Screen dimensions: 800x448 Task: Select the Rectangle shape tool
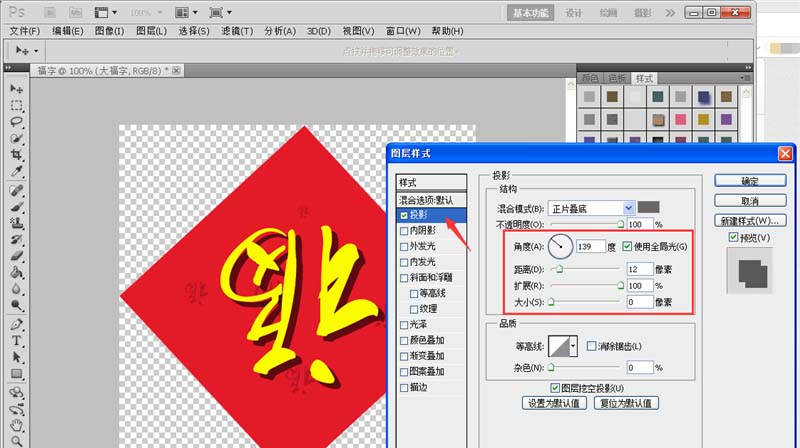(x=16, y=374)
